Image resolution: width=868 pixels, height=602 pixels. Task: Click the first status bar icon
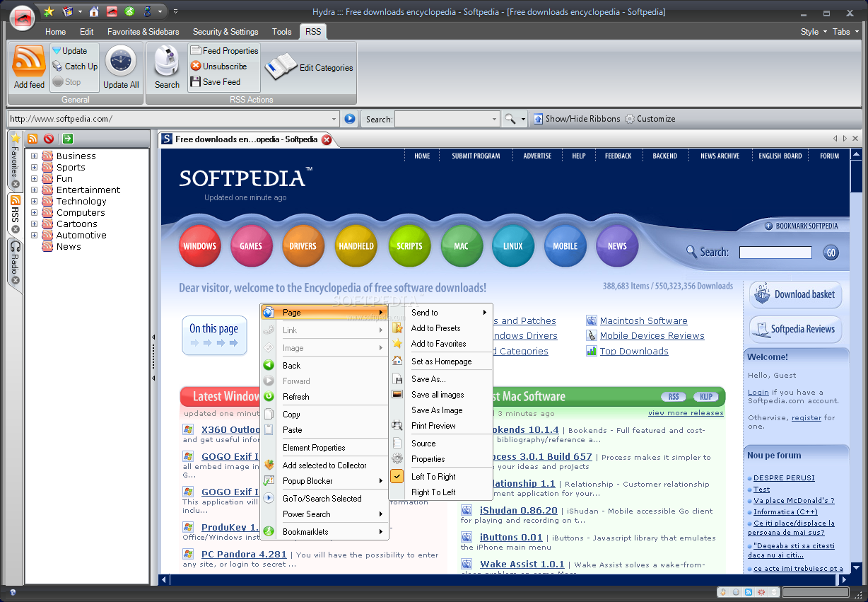(x=724, y=592)
